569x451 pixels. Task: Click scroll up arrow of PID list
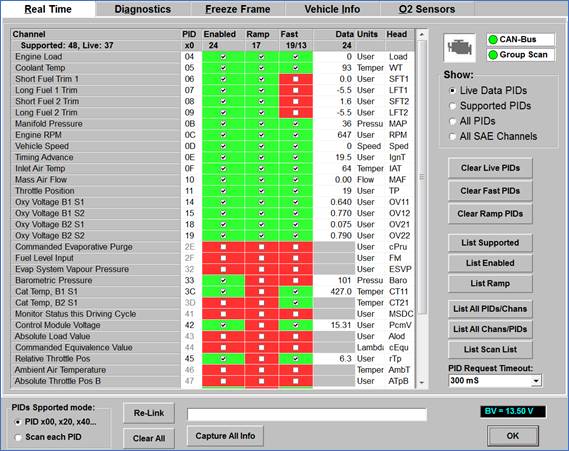(421, 35)
